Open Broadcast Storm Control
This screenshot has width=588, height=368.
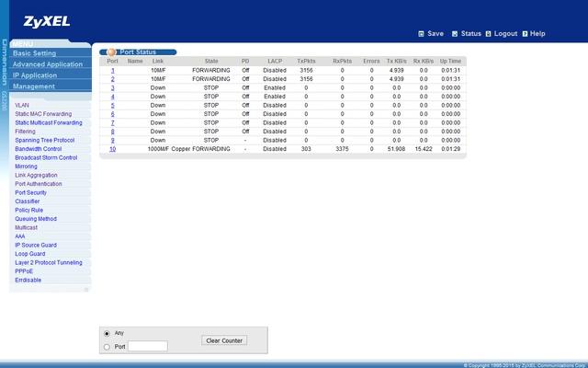coord(46,157)
